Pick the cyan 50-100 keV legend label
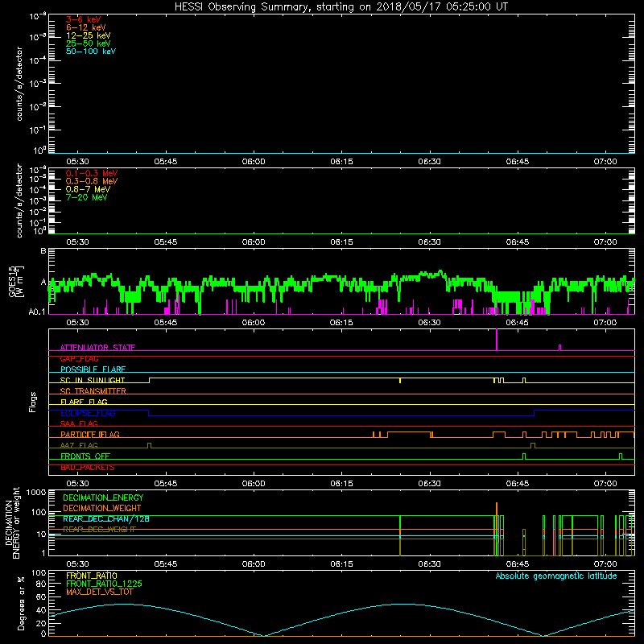 tap(91, 52)
